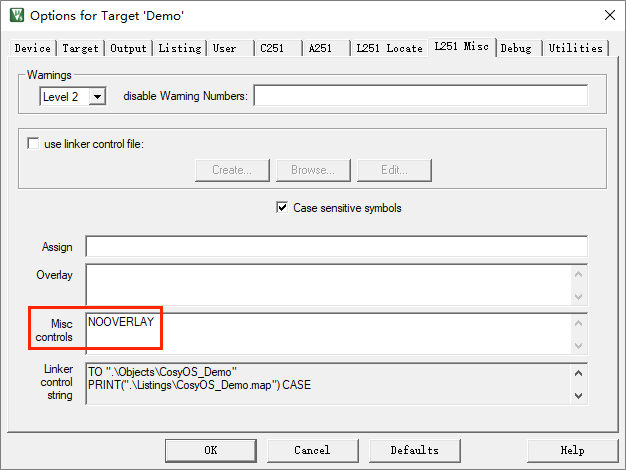Viewport: 626px width, 470px height.
Task: Click the Assign input field
Action: (336, 247)
